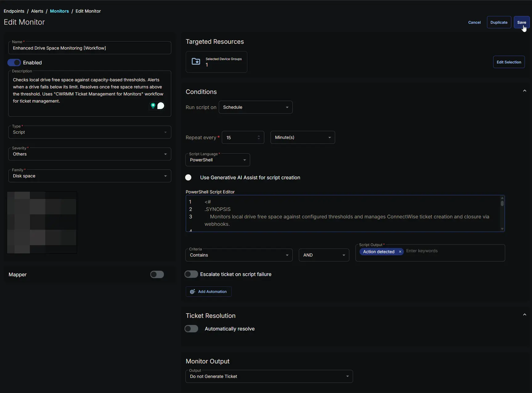Click the gear icon in Add Automation
Viewport: 532px width, 393px height.
193,292
